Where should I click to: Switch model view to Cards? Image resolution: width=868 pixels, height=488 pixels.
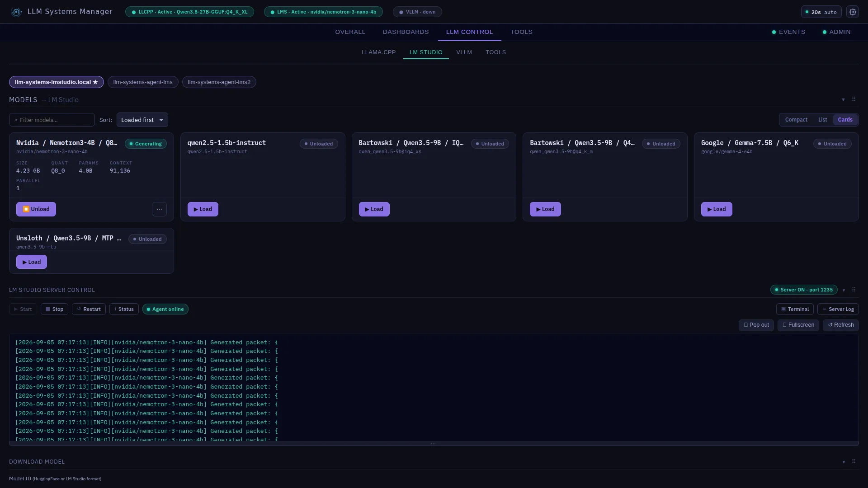845,120
